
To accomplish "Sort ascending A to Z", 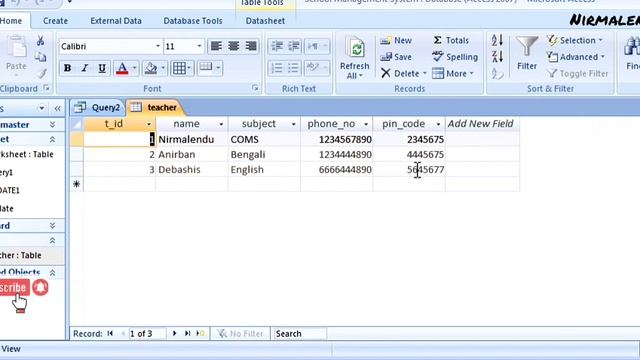I will (x=497, y=40).
